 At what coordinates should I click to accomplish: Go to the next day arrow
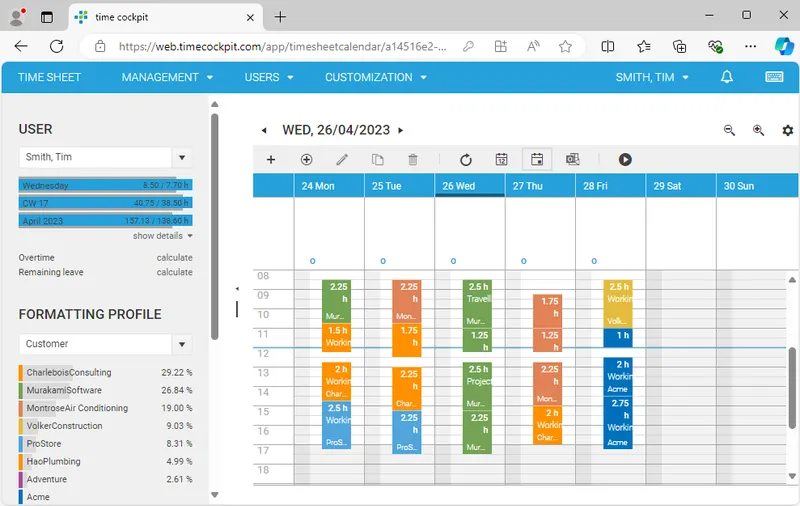pyautogui.click(x=401, y=131)
